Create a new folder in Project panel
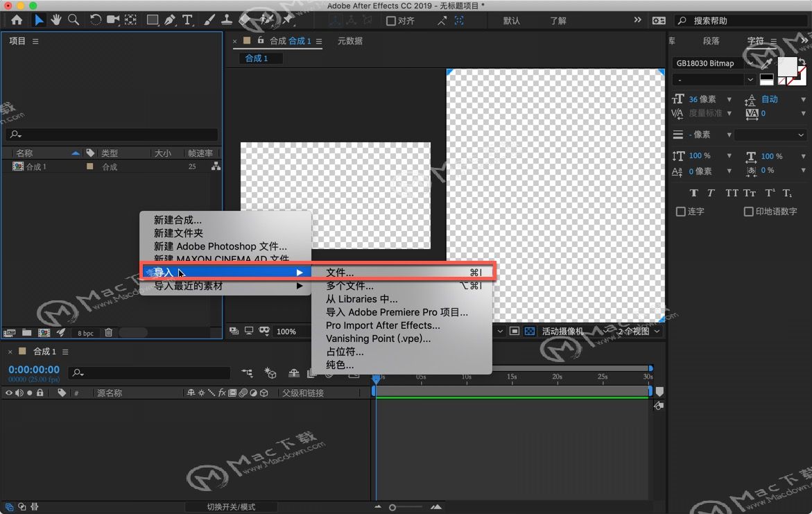This screenshot has width=812, height=514. [27, 333]
